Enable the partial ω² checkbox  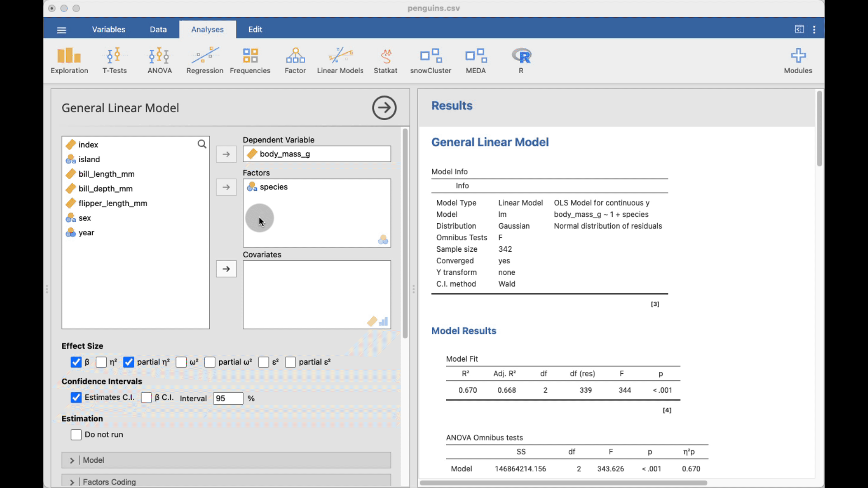(210, 362)
